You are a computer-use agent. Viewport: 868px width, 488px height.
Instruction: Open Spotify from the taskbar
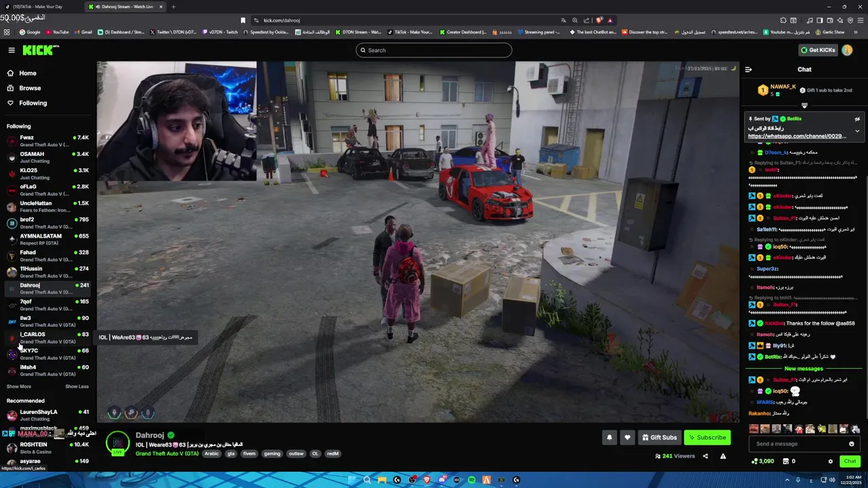[471, 480]
